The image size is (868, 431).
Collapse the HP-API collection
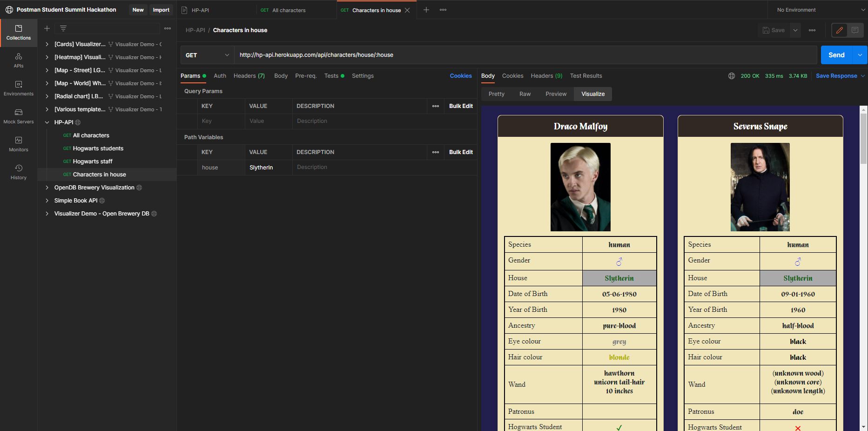click(47, 122)
